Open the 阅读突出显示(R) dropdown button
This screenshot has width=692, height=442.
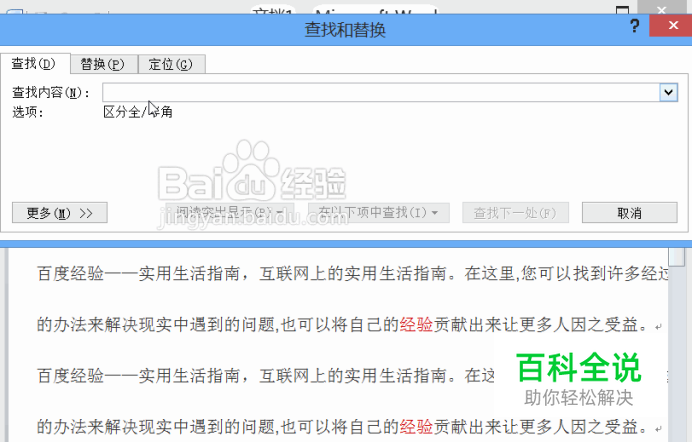[x=229, y=213]
